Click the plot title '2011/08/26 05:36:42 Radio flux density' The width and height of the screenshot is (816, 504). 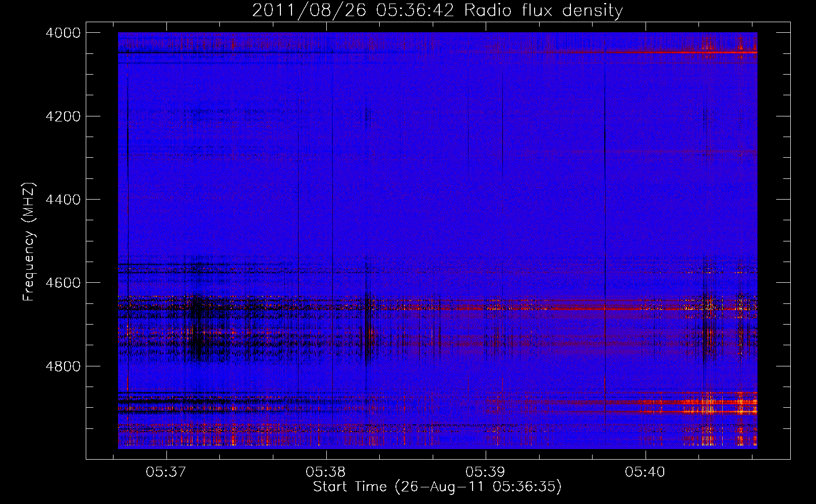click(x=437, y=11)
